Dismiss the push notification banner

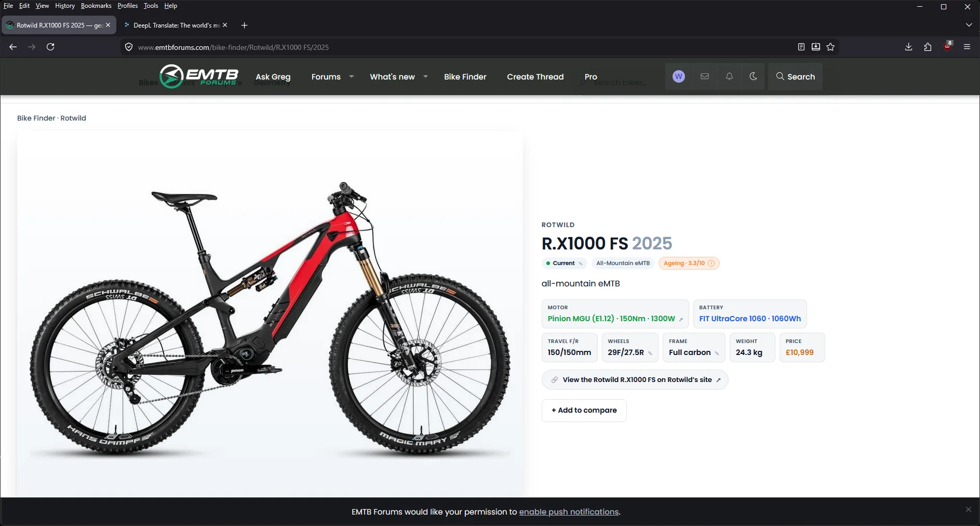coord(969,509)
